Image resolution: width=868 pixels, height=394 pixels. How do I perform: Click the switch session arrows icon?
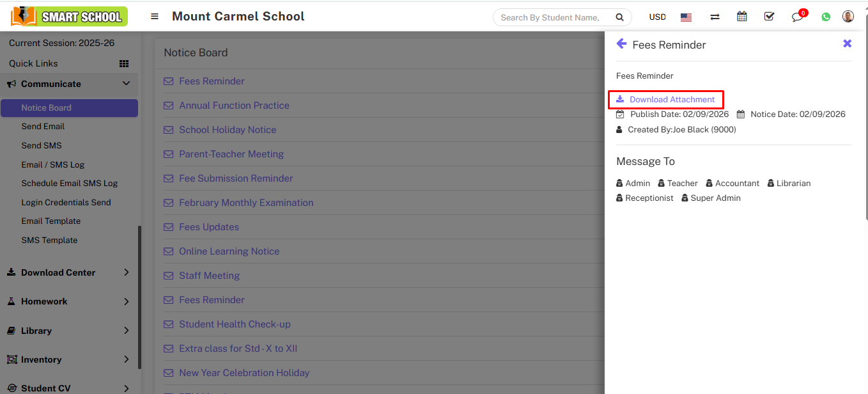point(715,17)
